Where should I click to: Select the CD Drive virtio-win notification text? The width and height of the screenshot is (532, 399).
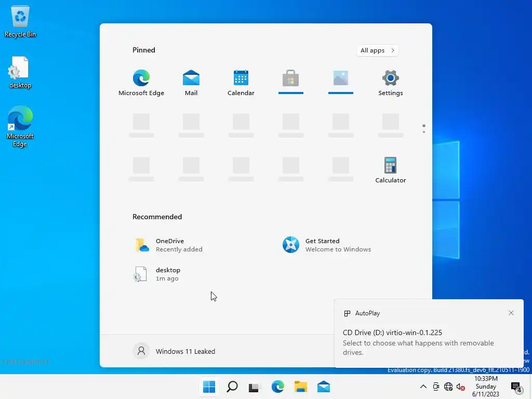pos(392,332)
